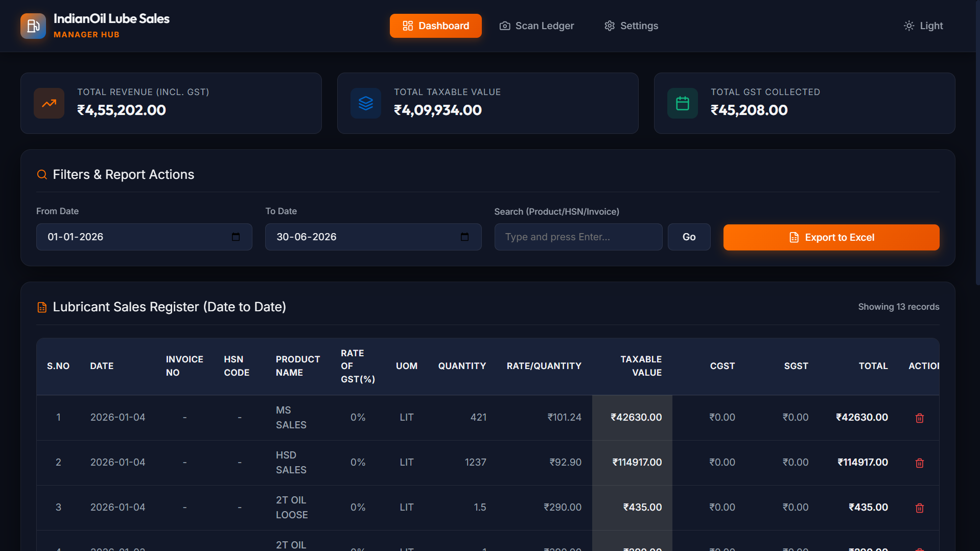
Task: Delete the ₹435.00 2T OIL LOOSE row
Action: [x=920, y=508]
